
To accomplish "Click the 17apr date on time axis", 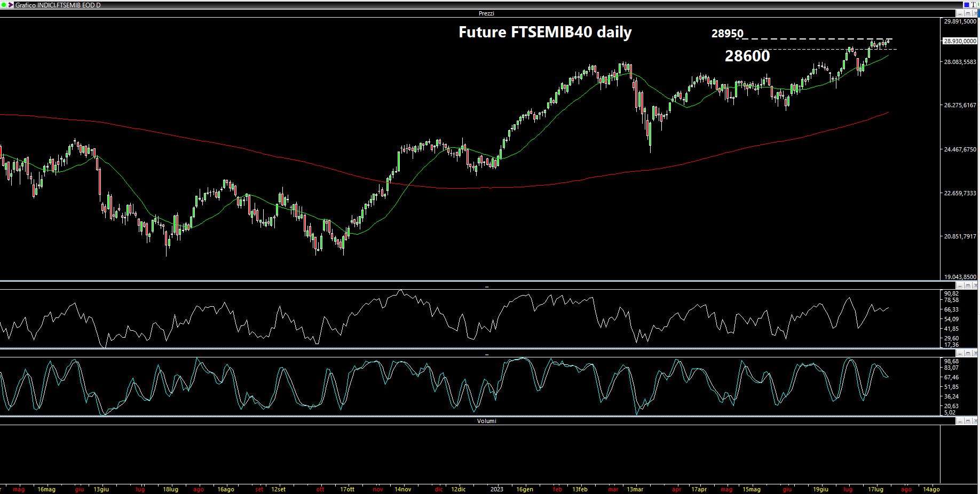I will click(x=699, y=489).
